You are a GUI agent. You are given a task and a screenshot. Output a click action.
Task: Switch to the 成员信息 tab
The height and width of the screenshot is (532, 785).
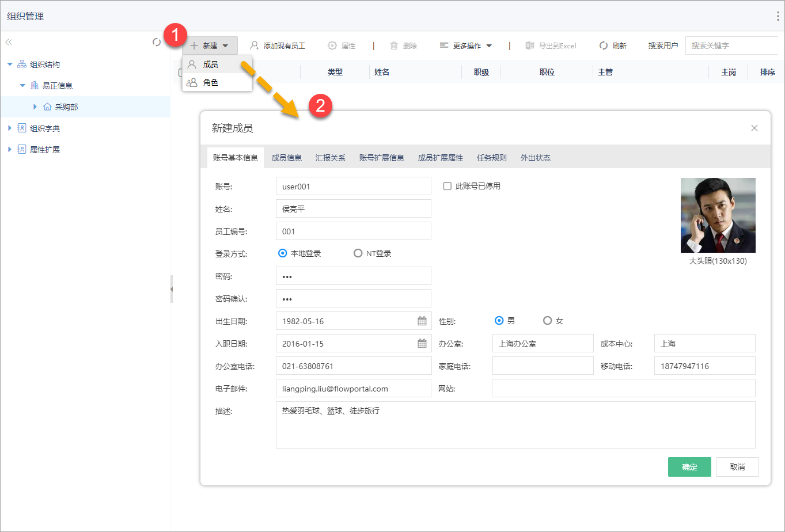[x=287, y=158]
